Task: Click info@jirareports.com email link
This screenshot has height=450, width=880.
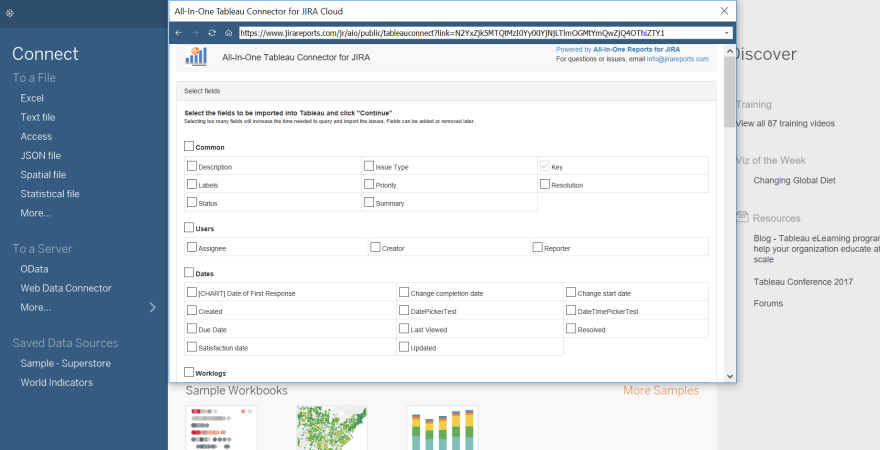Action: pyautogui.click(x=677, y=59)
